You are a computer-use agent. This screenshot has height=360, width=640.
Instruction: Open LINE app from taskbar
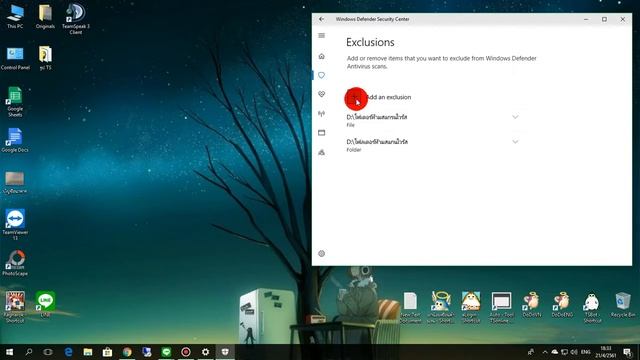click(166, 352)
